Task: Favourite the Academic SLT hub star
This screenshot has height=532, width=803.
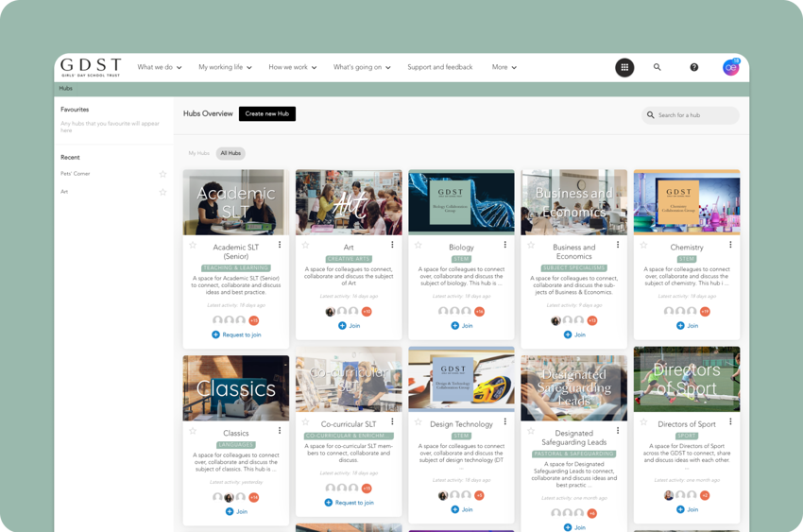Action: 193,245
